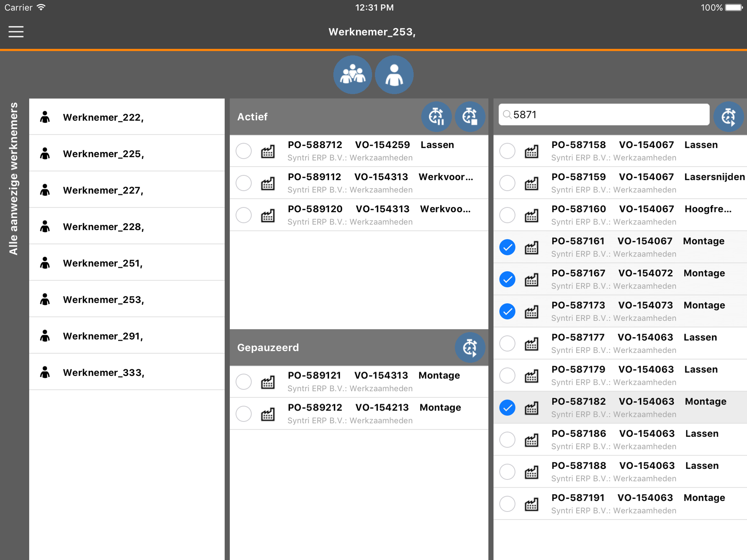Click factory icon of PO-587182

coord(532,408)
